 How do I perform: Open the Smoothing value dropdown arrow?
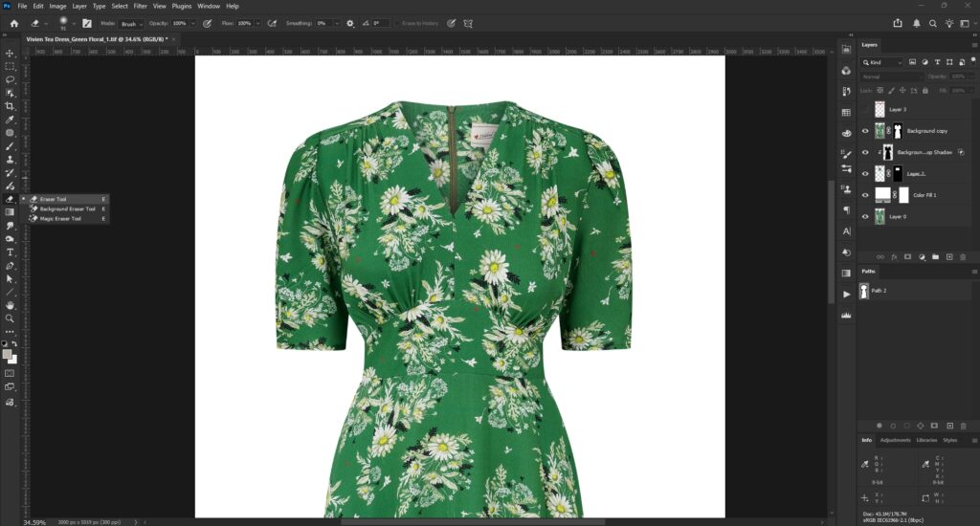pos(337,23)
